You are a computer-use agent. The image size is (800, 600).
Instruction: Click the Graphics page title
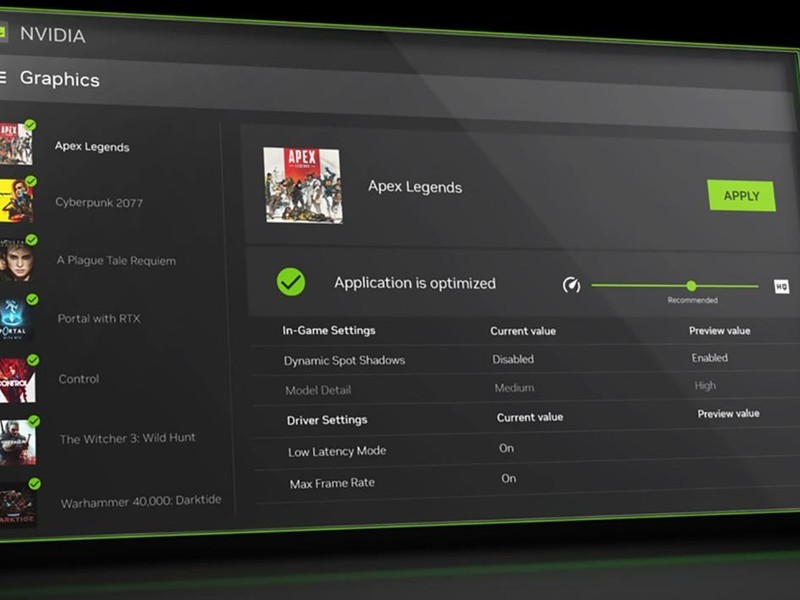coord(60,79)
